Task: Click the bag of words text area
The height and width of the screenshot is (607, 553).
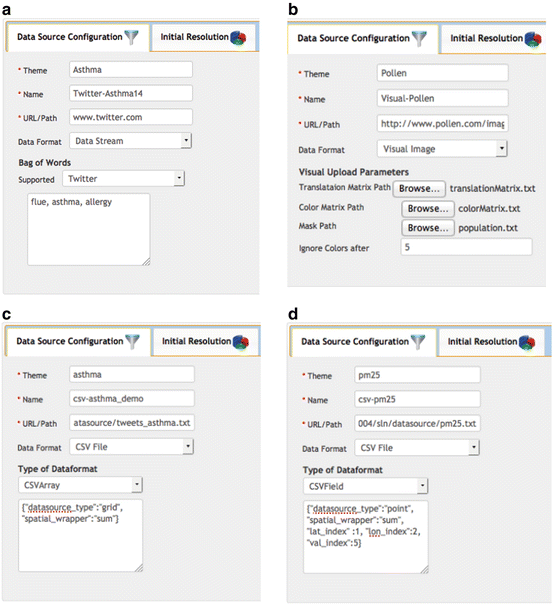Action: [x=89, y=230]
